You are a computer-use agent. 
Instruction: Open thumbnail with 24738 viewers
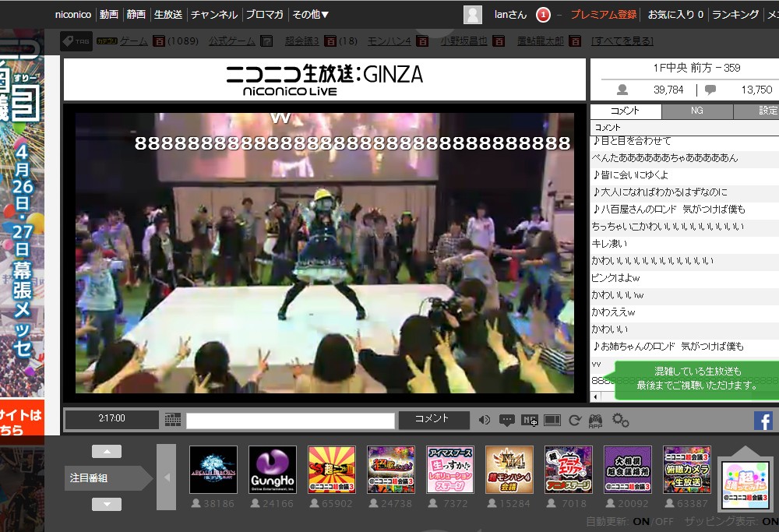[x=391, y=470]
